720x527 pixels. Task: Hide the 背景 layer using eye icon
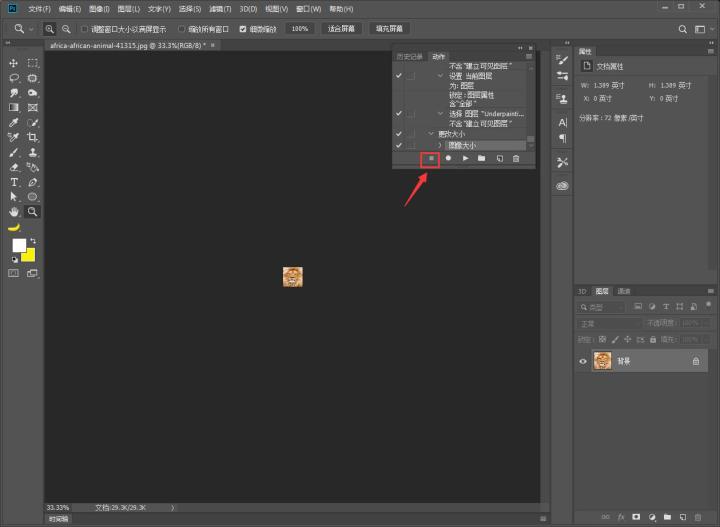tap(583, 361)
